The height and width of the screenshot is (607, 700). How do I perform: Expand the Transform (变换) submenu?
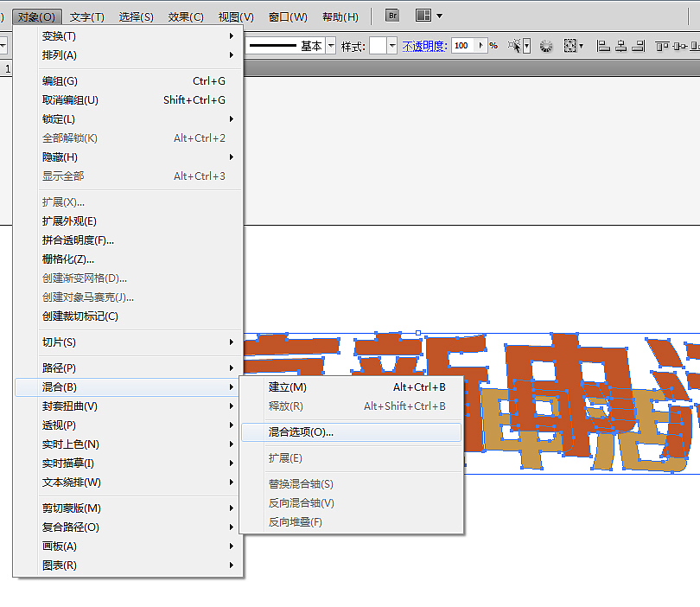point(129,36)
